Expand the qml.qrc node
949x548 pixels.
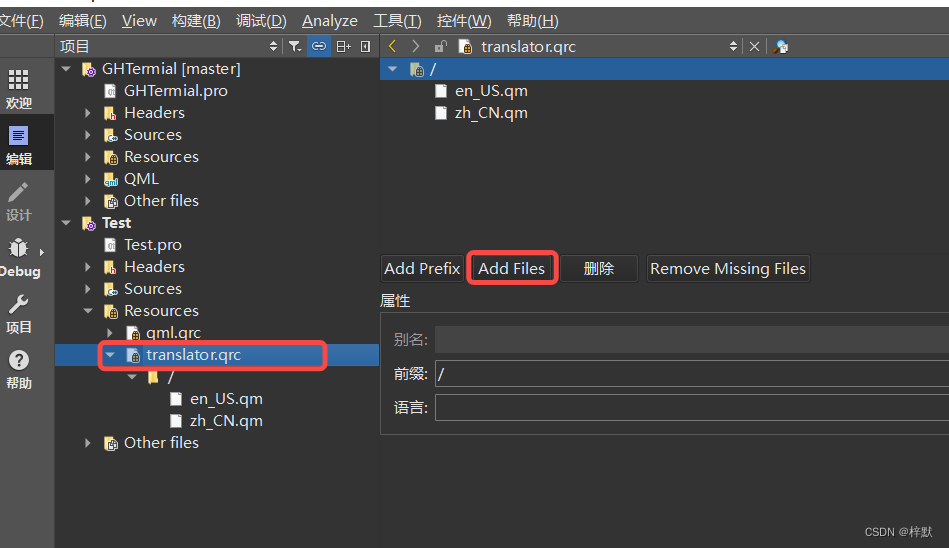(110, 333)
